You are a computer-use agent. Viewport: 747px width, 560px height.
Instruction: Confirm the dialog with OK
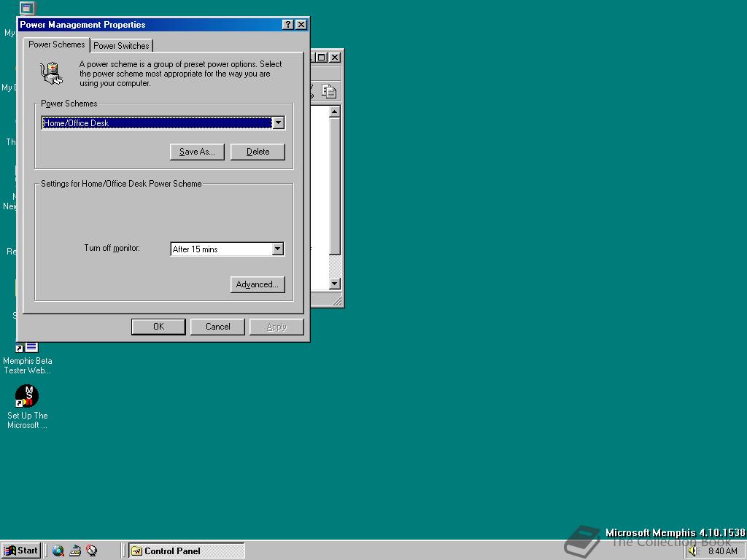[158, 327]
